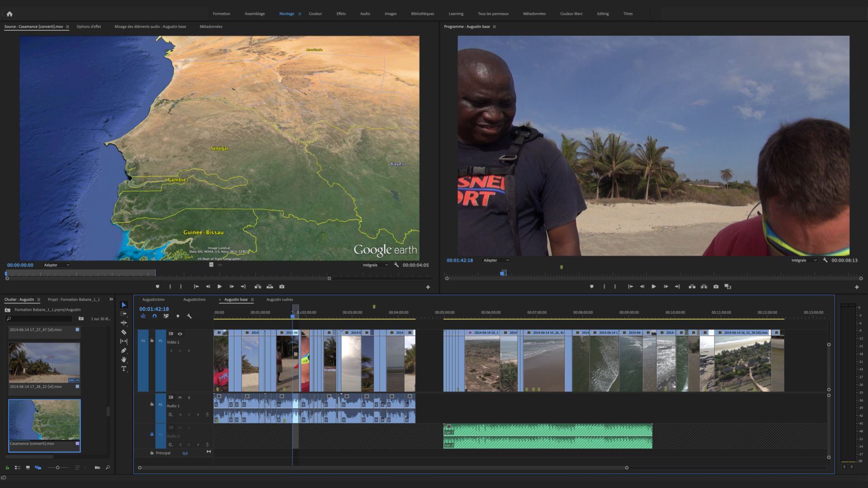Expand hidden project panel tabs chevron
Viewport: 868px width, 488px height.
111,299
